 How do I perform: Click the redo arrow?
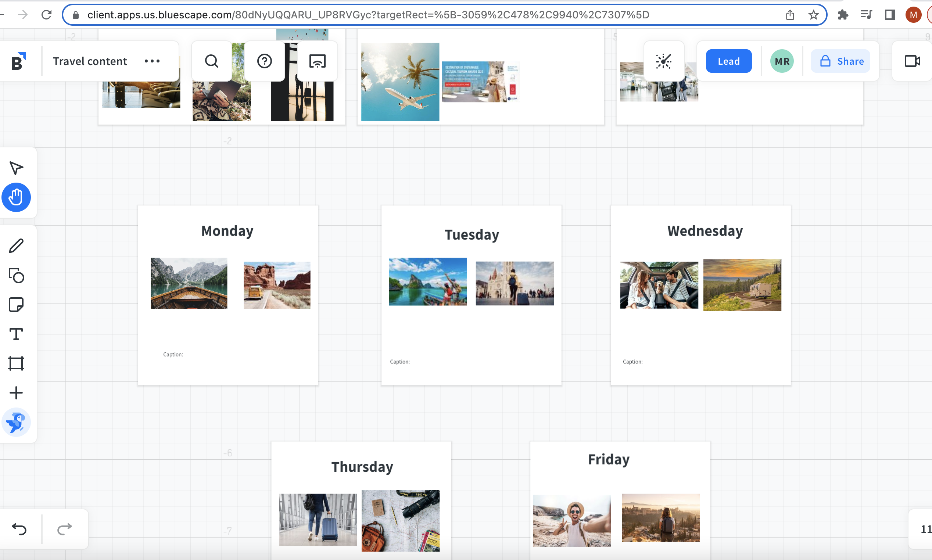coord(65,529)
